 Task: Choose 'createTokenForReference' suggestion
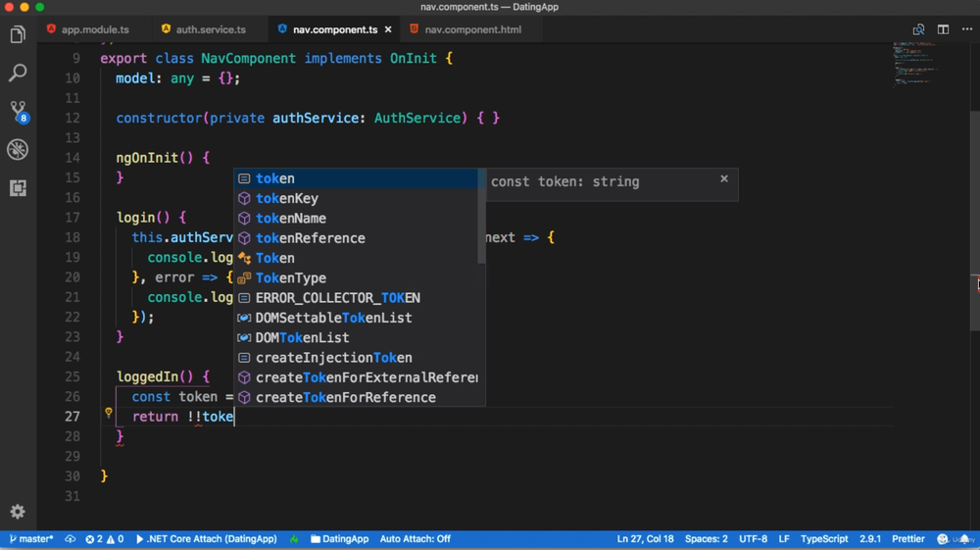click(357, 397)
